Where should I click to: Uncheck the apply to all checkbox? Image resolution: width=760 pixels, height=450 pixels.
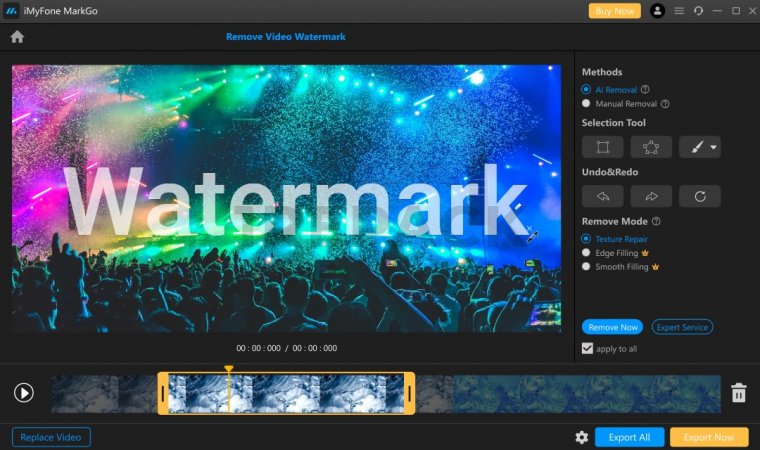pyautogui.click(x=588, y=348)
